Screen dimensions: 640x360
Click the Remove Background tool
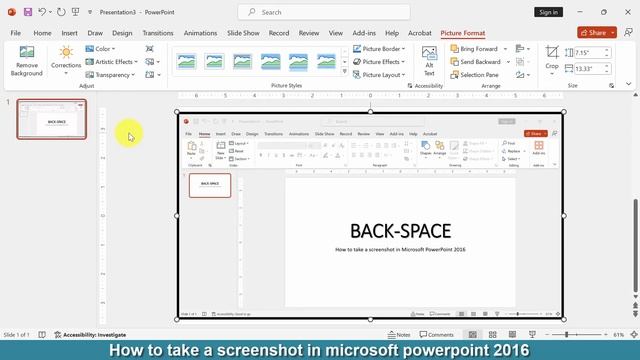point(27,61)
